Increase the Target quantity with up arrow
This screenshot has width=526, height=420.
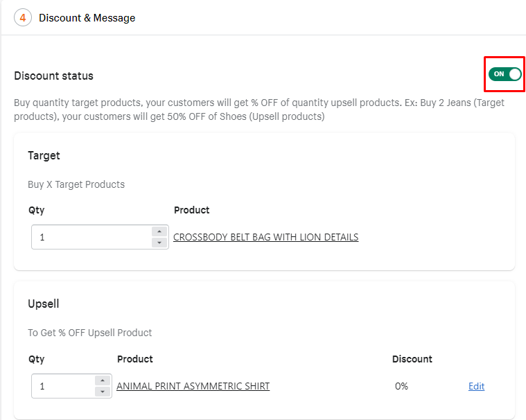coord(159,231)
